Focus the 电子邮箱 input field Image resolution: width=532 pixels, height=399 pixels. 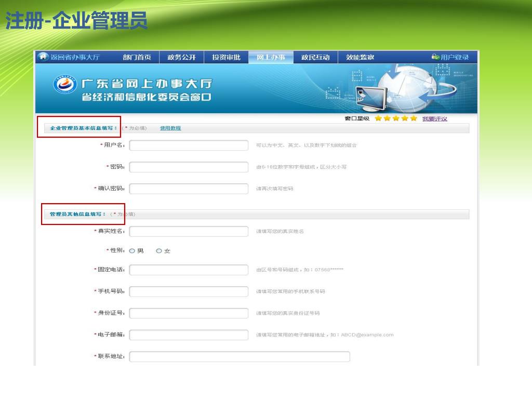coord(189,335)
